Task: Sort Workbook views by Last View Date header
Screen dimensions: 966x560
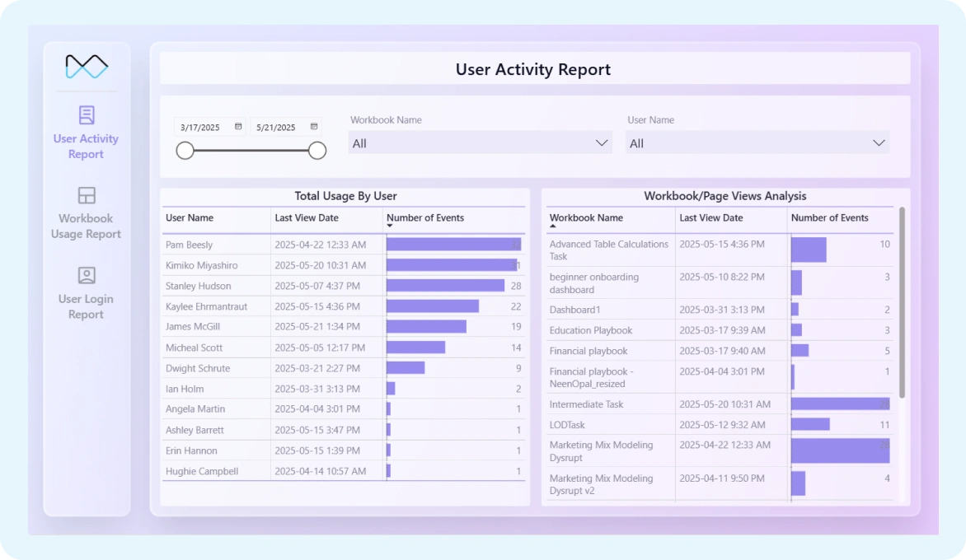Action: 711,218
